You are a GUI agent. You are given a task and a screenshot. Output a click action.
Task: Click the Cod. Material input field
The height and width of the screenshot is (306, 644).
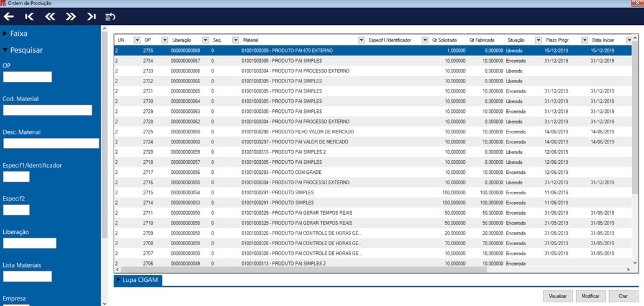47,110
